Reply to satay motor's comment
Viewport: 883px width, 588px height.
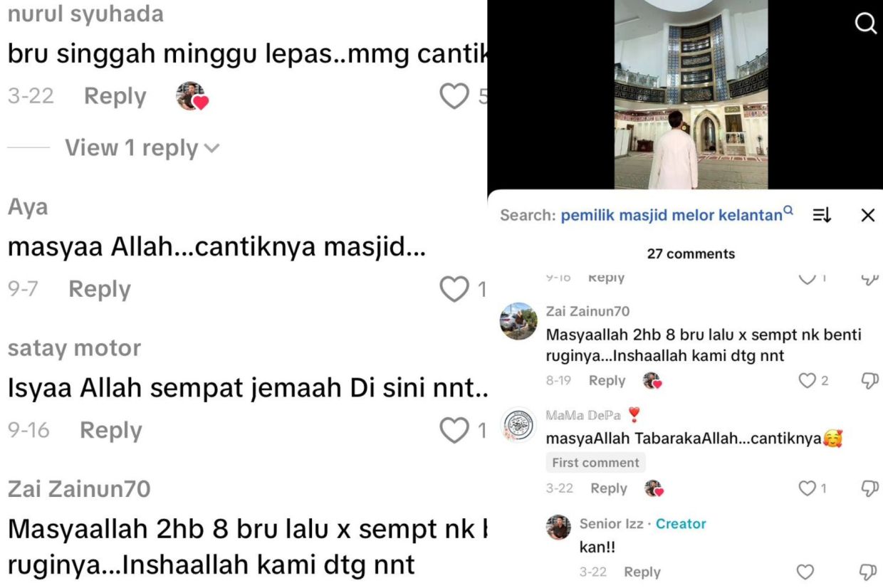coord(111,430)
